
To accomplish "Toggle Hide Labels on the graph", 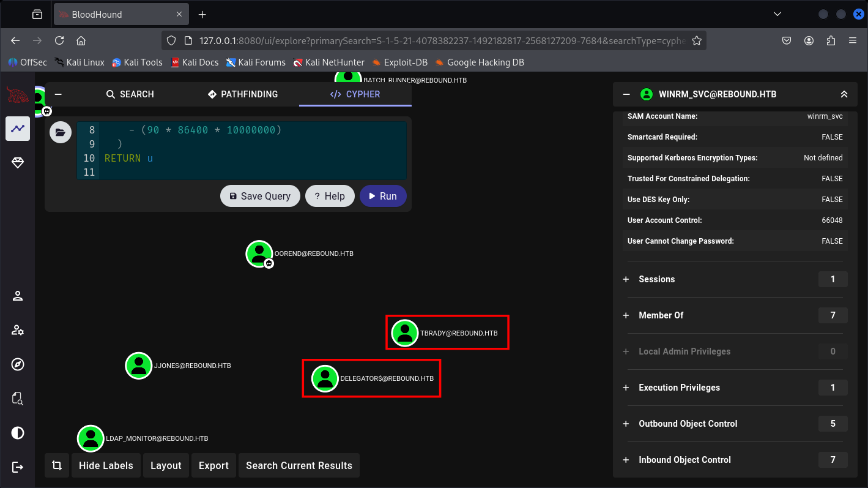I will pos(106,465).
